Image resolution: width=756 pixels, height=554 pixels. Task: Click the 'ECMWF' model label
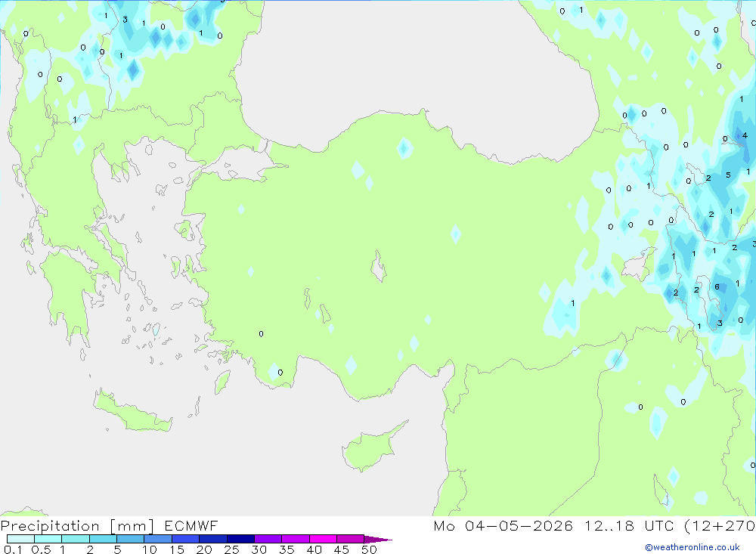coord(191,525)
